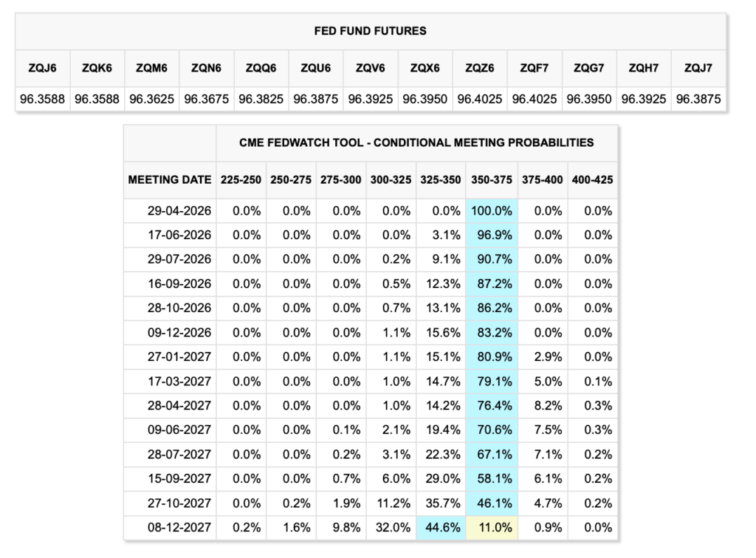The image size is (756, 558).
Task: Click the FED FUND FUTURES title
Action: pyautogui.click(x=370, y=31)
